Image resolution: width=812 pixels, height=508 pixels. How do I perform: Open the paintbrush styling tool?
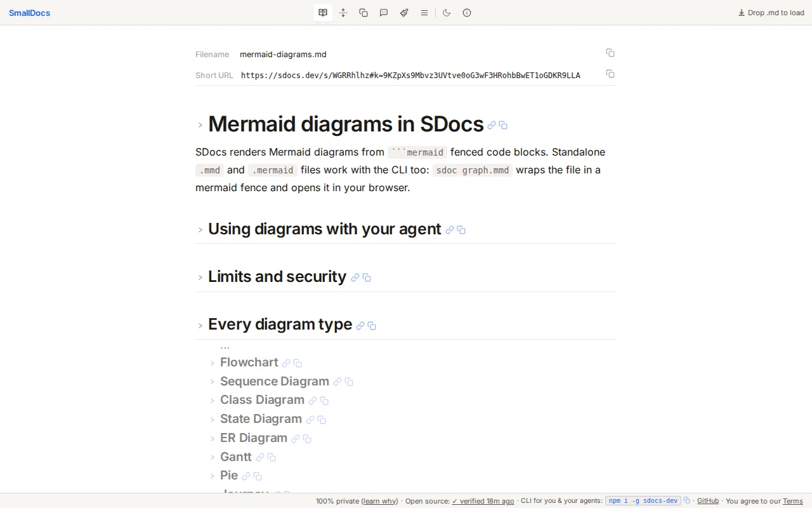[404, 13]
